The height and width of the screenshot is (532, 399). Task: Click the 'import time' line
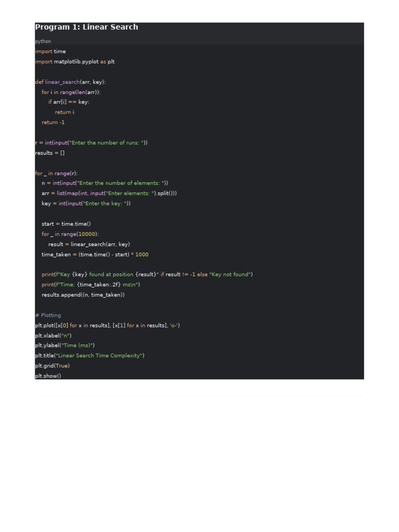point(50,51)
